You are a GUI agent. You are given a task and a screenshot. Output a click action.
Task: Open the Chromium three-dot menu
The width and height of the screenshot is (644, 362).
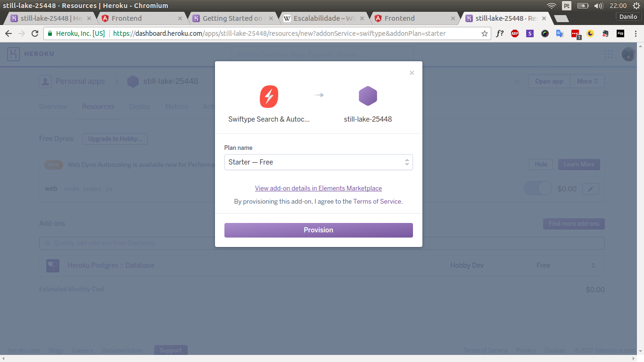click(635, 33)
